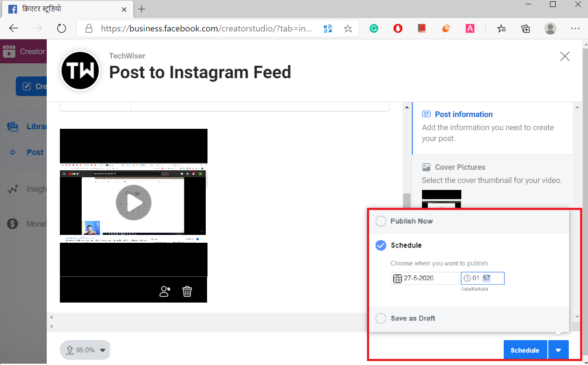Click the tag people icon on video
The width and height of the screenshot is (588, 365).
pos(165,291)
